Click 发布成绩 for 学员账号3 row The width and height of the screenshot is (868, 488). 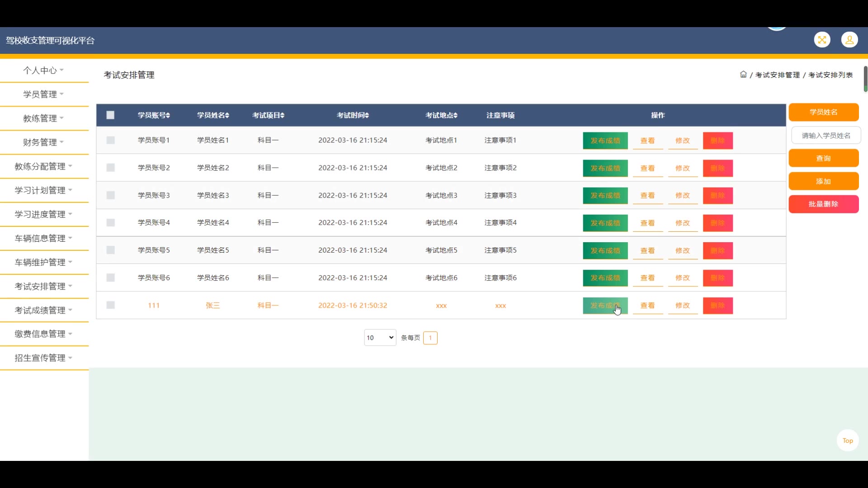tap(605, 196)
